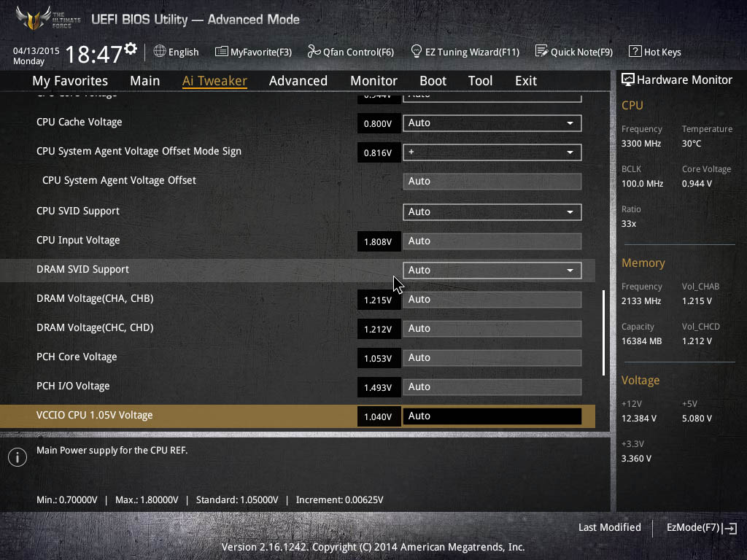Select the DRAM SVID Support row label
Viewport: 747px width, 560px height.
tap(82, 270)
